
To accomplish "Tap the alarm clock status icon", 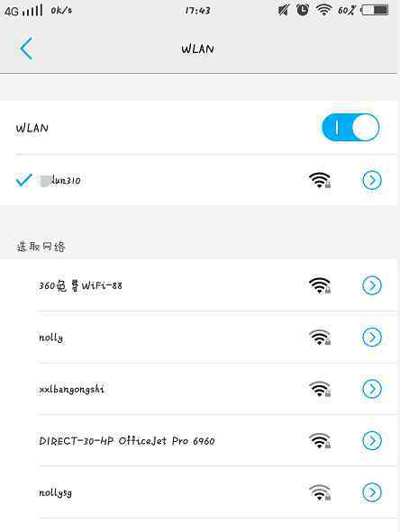I will tap(303, 10).
